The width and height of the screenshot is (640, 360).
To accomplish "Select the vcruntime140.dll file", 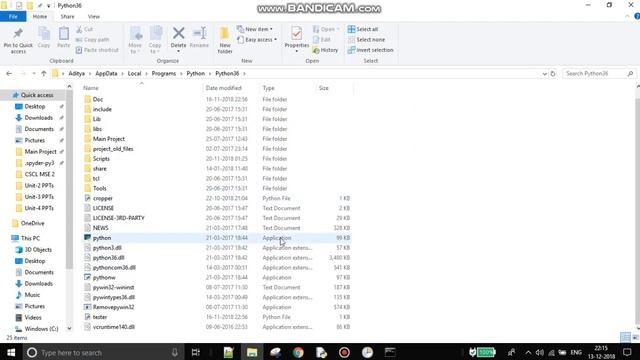I will (113, 327).
